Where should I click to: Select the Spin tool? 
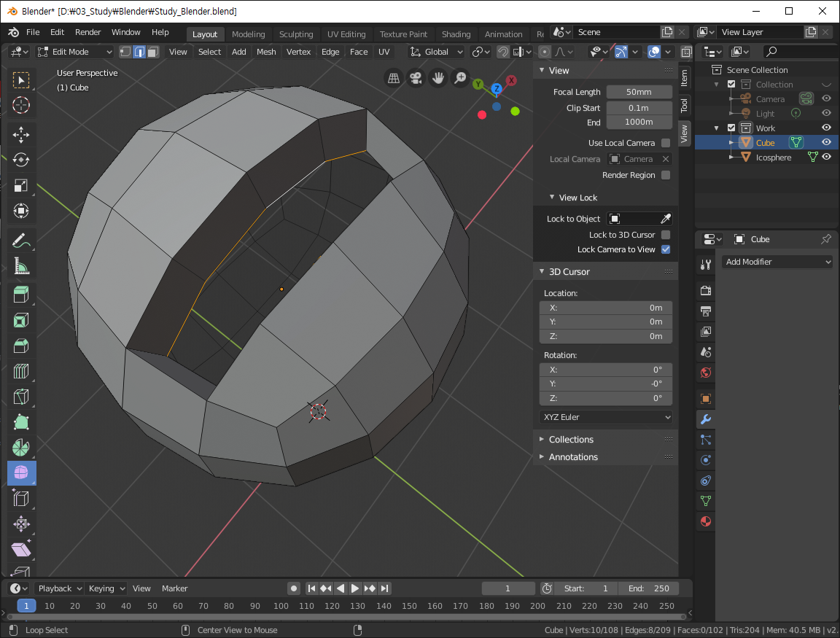(x=21, y=447)
